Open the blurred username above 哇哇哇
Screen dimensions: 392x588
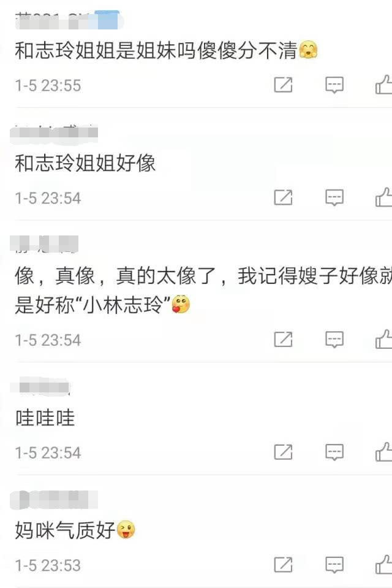40,387
